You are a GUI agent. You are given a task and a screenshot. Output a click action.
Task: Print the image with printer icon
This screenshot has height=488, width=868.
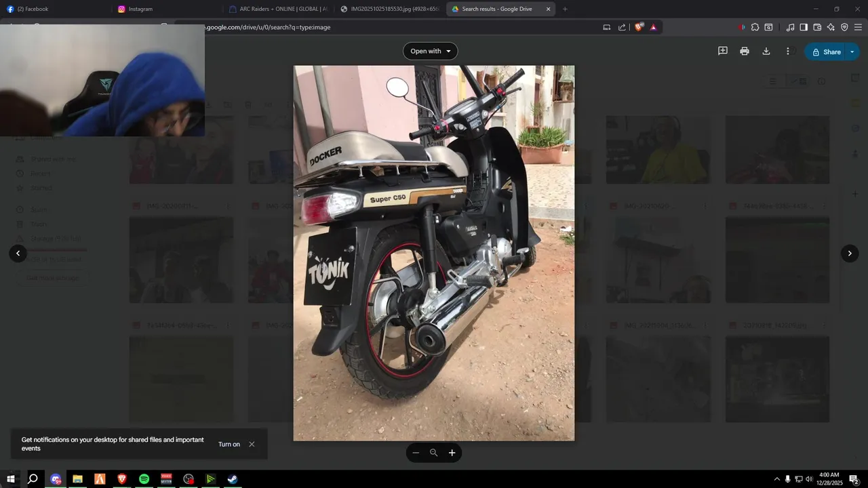click(745, 52)
